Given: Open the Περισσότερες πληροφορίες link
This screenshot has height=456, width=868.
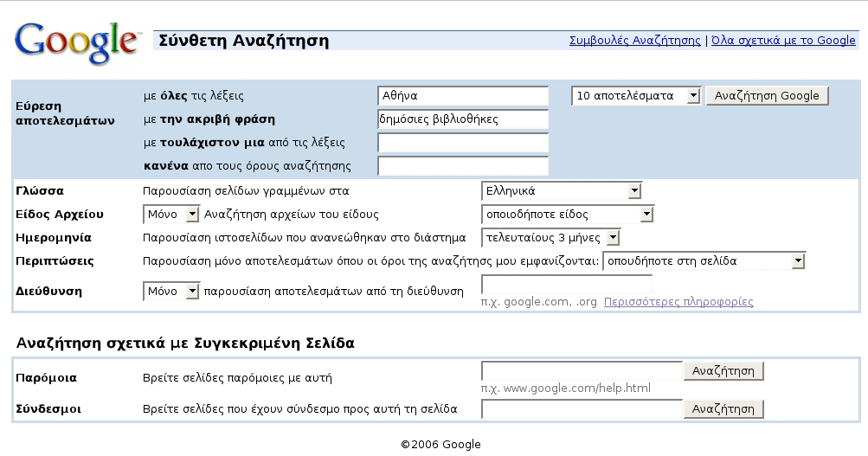Looking at the screenshot, I should [678, 302].
